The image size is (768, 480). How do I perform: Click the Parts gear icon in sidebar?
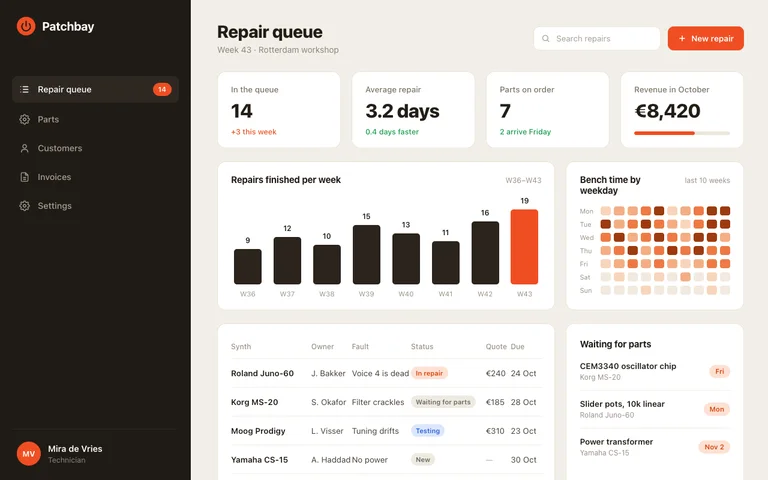coord(24,119)
